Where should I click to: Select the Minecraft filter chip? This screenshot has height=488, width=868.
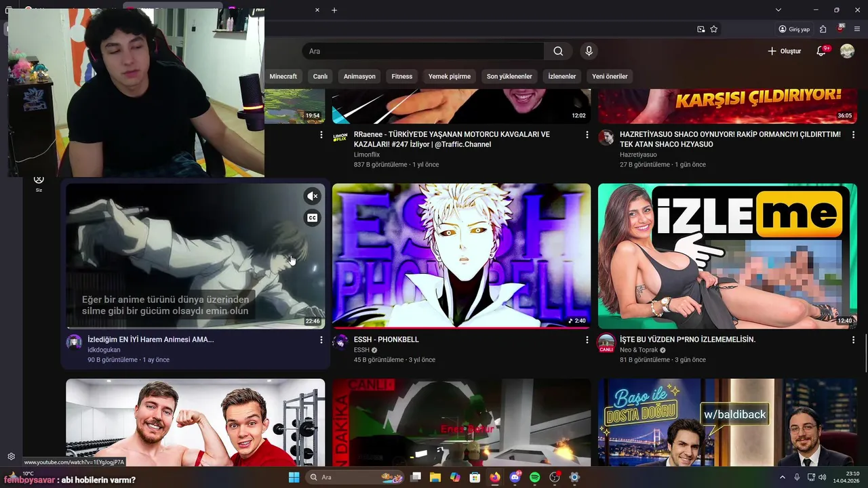click(283, 77)
